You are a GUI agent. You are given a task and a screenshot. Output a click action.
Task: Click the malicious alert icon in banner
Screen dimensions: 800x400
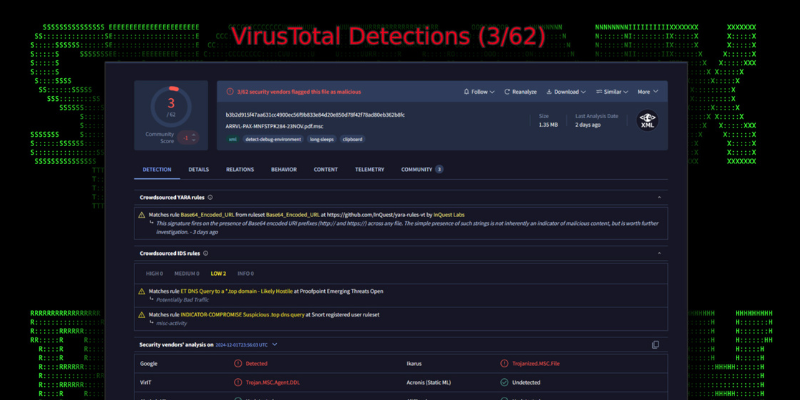tap(230, 92)
